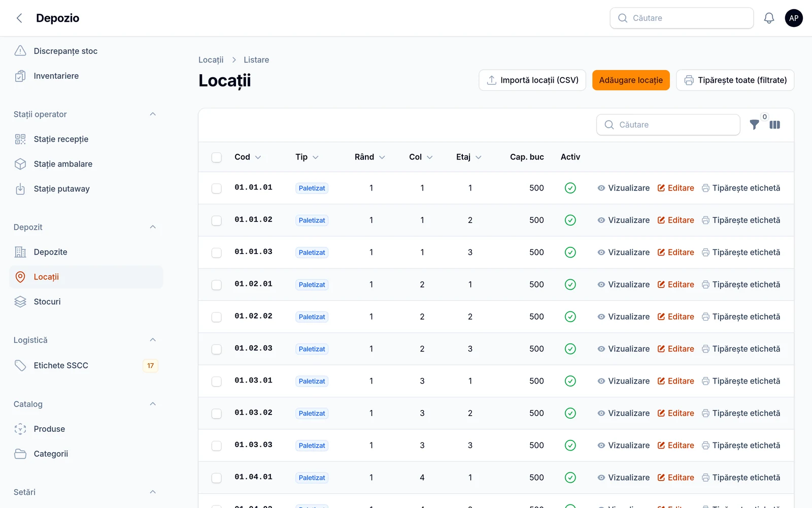Click the Stație putaway download icon
The height and width of the screenshot is (508, 812).
[20, 189]
